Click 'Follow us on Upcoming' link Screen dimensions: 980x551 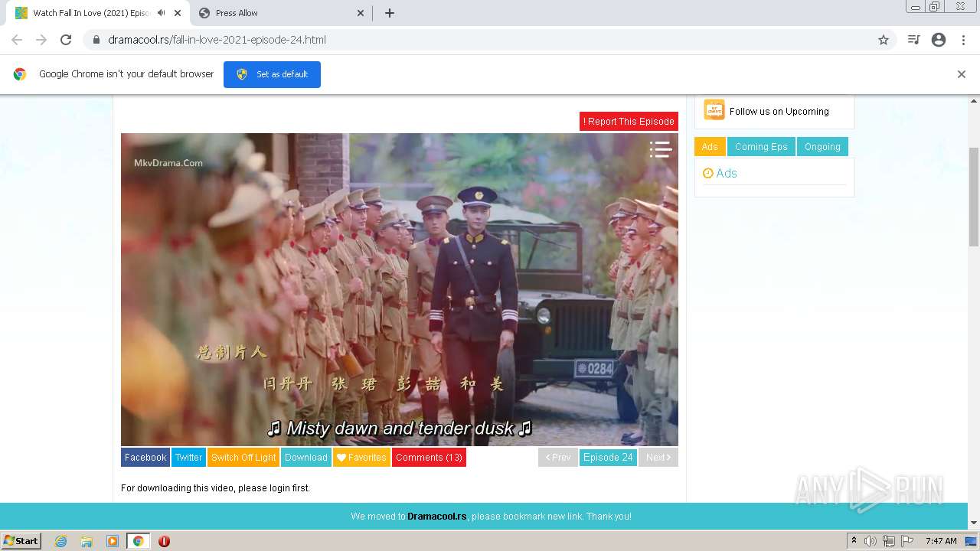(779, 111)
